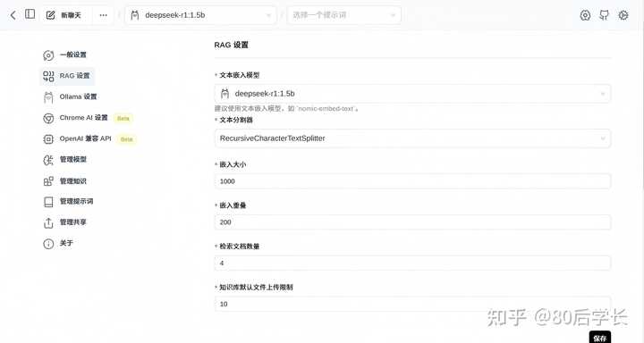Open the three-dots more options menu
The image size is (644, 343).
pyautogui.click(x=103, y=15)
